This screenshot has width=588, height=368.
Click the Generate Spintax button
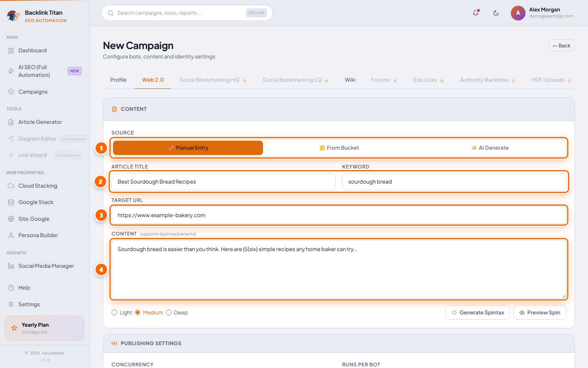478,312
